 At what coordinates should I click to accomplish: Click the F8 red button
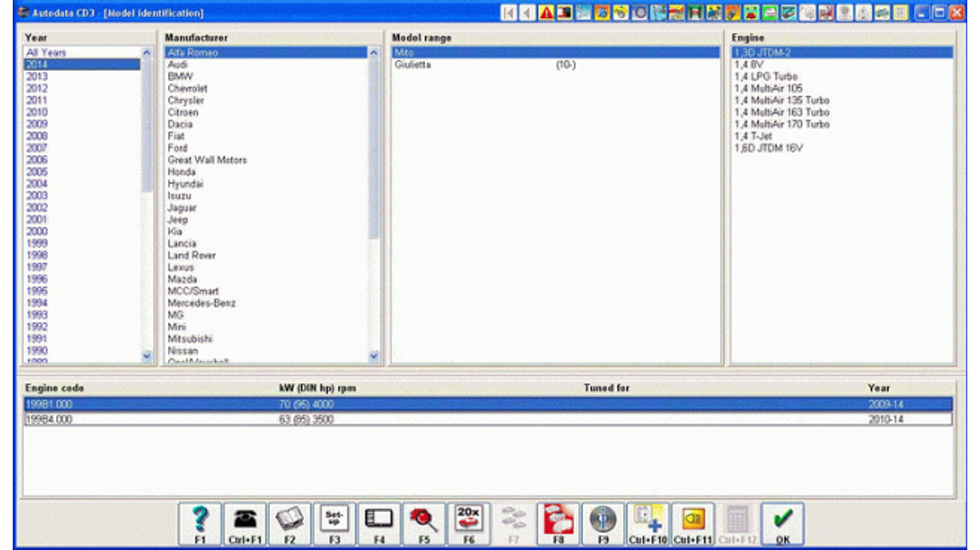[559, 524]
